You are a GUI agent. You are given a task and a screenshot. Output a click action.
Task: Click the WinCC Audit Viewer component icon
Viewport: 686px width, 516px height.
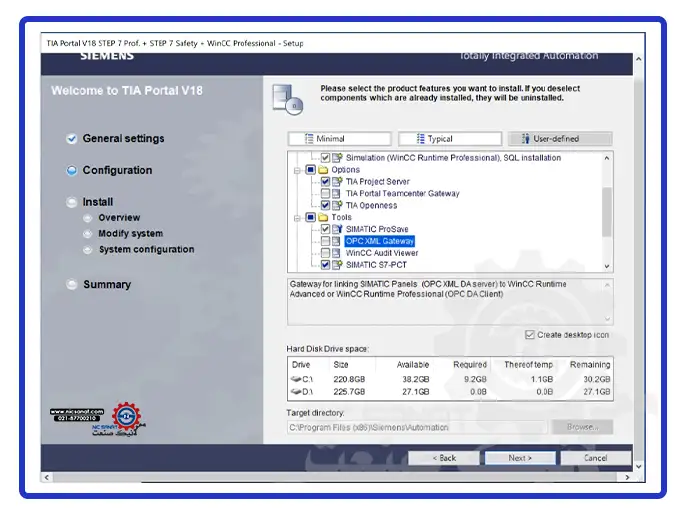[336, 253]
